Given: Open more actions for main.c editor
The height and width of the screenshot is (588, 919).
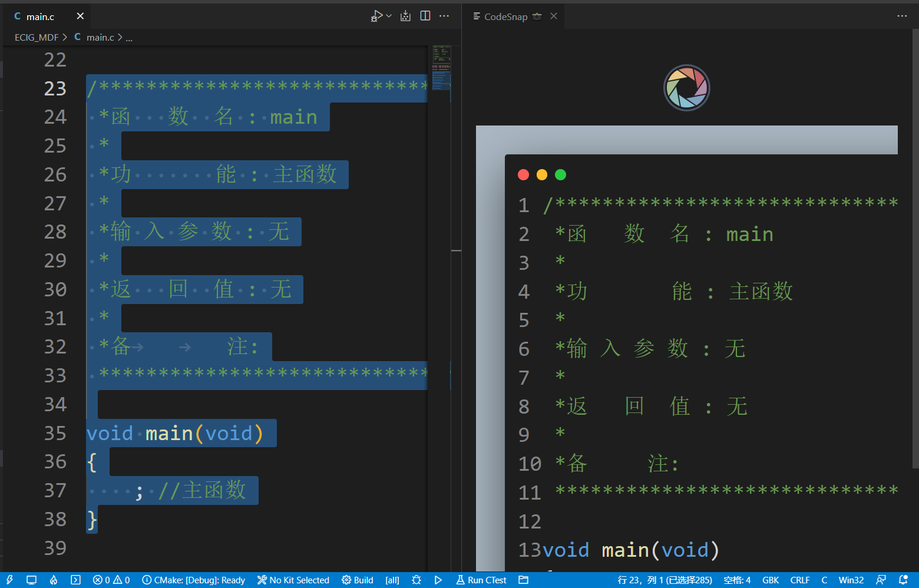Looking at the screenshot, I should tap(444, 16).
